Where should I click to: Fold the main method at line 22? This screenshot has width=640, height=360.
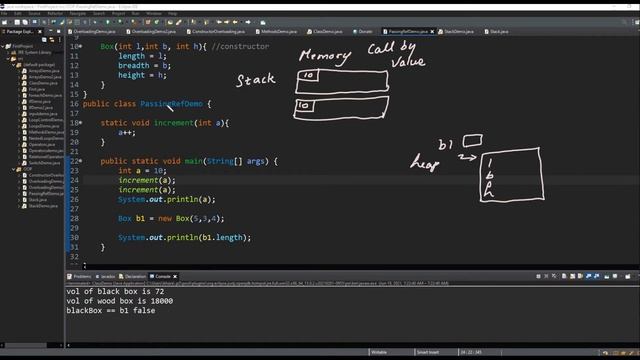tap(80, 161)
